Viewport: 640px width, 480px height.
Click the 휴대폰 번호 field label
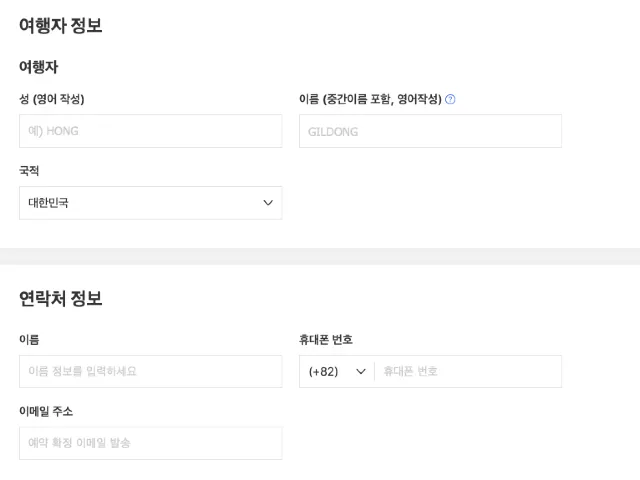coord(326,340)
